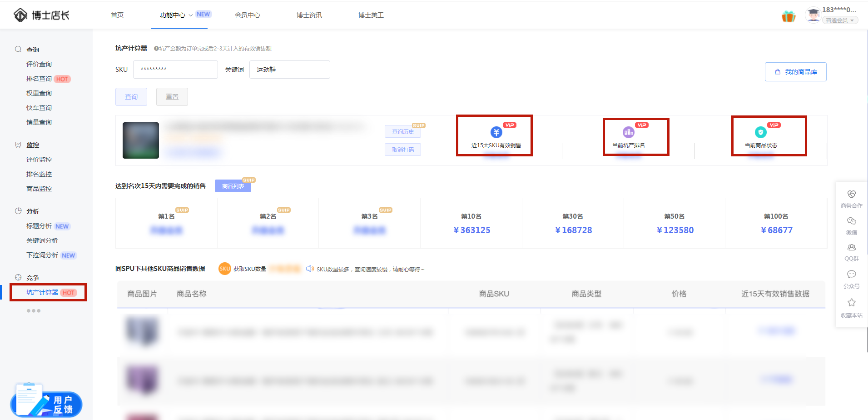Click the 当前商品状态 shield icon
This screenshot has width=868, height=420.
(761, 132)
